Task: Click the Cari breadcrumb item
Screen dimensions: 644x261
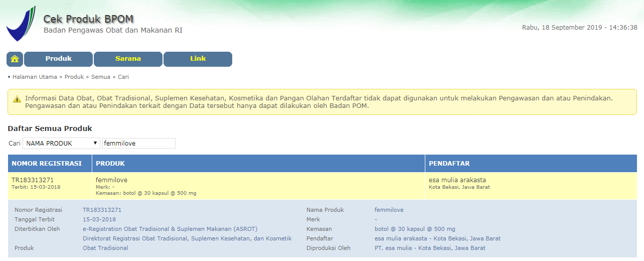Action: tap(123, 77)
